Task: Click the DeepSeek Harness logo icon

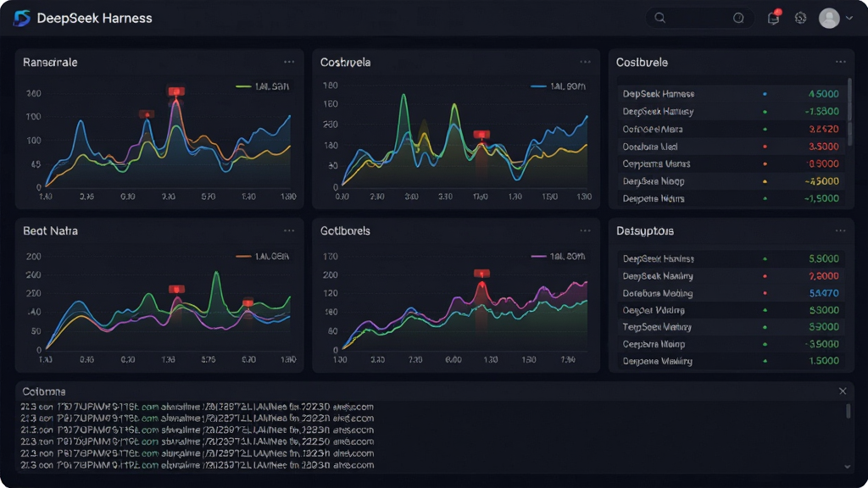Action: (21, 19)
